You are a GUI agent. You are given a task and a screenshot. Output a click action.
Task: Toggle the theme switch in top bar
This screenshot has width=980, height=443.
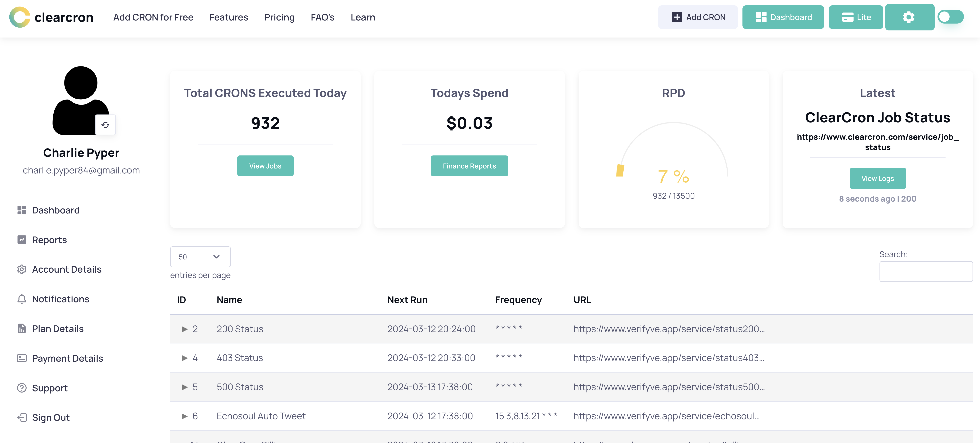coord(950,17)
